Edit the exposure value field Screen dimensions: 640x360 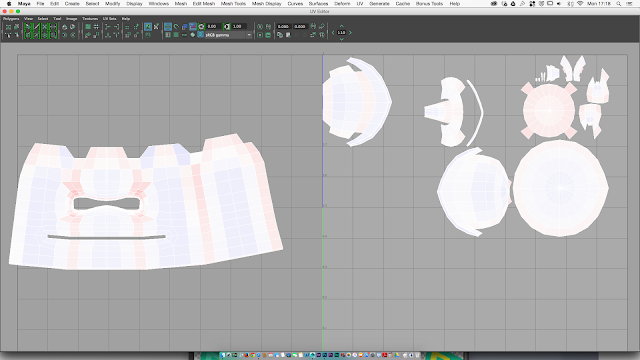coord(214,26)
